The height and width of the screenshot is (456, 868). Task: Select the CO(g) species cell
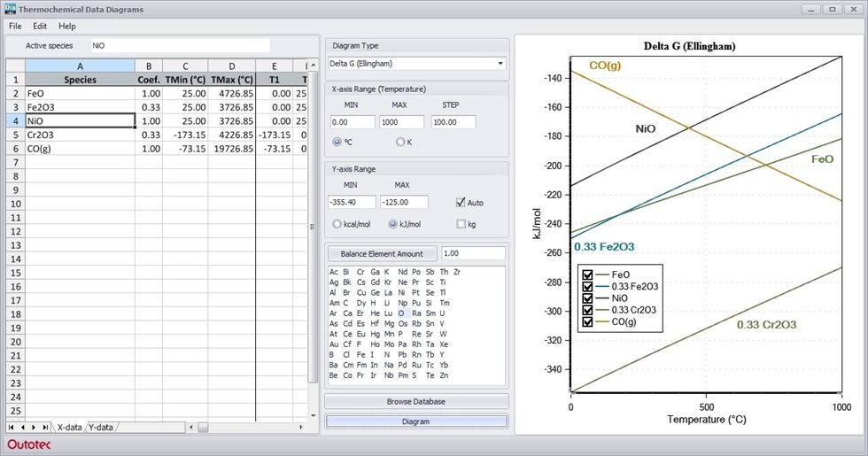[80, 149]
